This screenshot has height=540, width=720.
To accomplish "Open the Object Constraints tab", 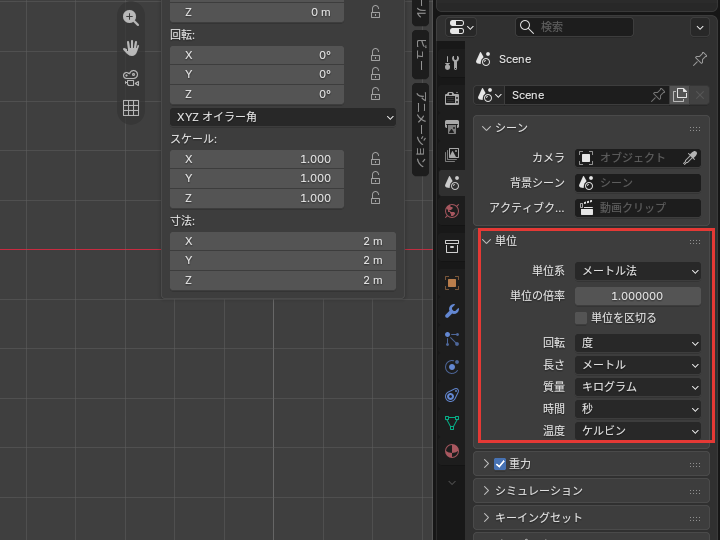I will point(452,395).
